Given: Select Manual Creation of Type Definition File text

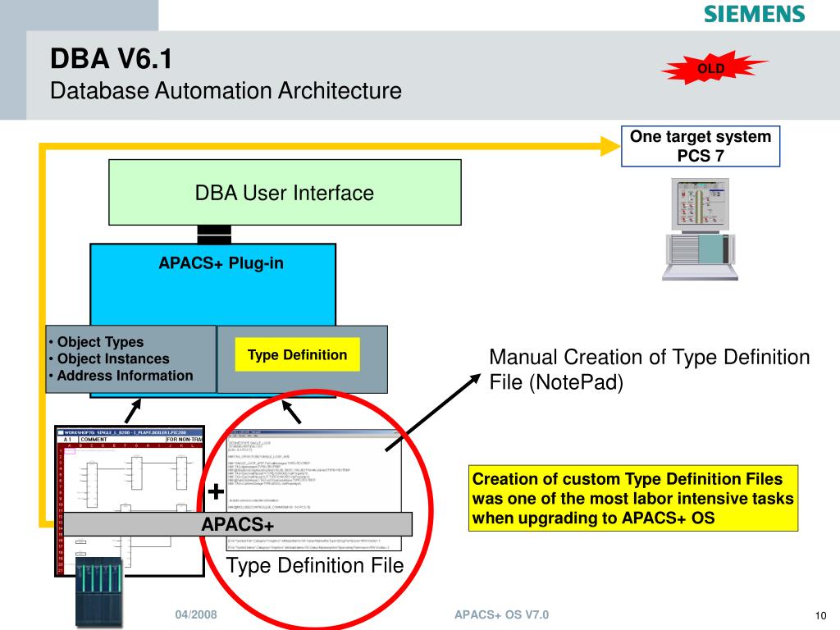Looking at the screenshot, I should (x=650, y=370).
